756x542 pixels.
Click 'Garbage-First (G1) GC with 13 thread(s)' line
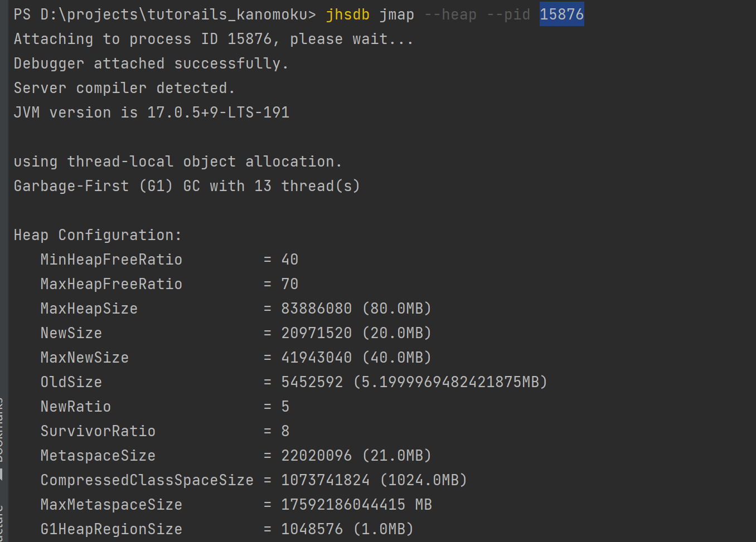tap(187, 186)
